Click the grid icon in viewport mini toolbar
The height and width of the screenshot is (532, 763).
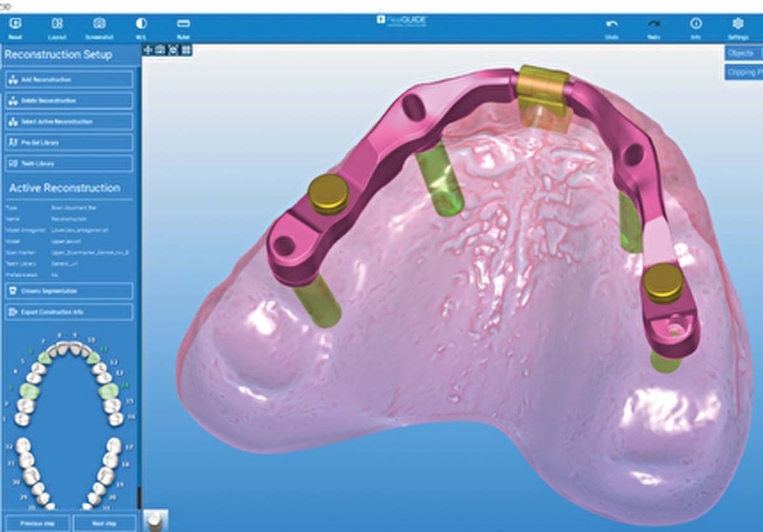pyautogui.click(x=186, y=50)
